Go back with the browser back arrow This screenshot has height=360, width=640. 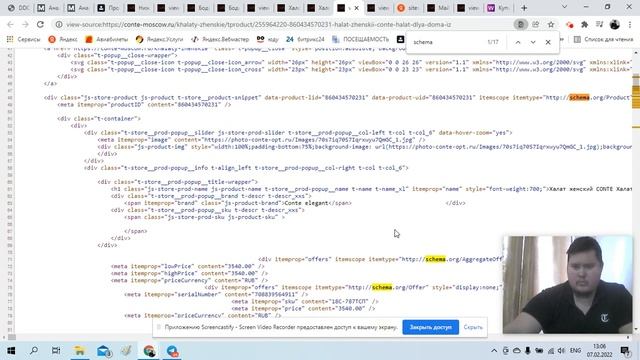10,24
